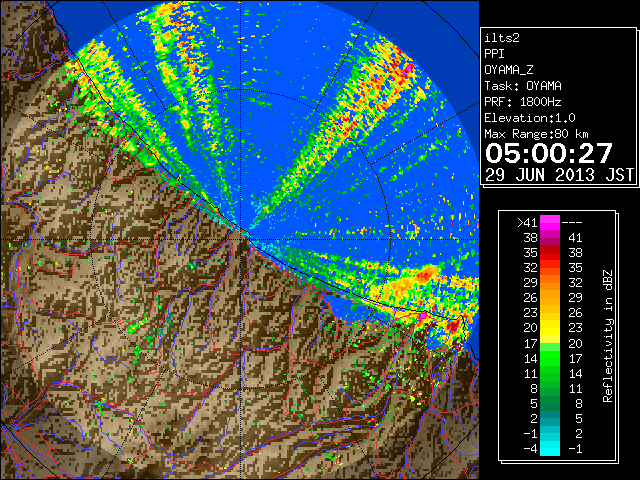The width and height of the screenshot is (640, 480).
Task: Click the 'Task: OYAMA' line
Action: 523,86
